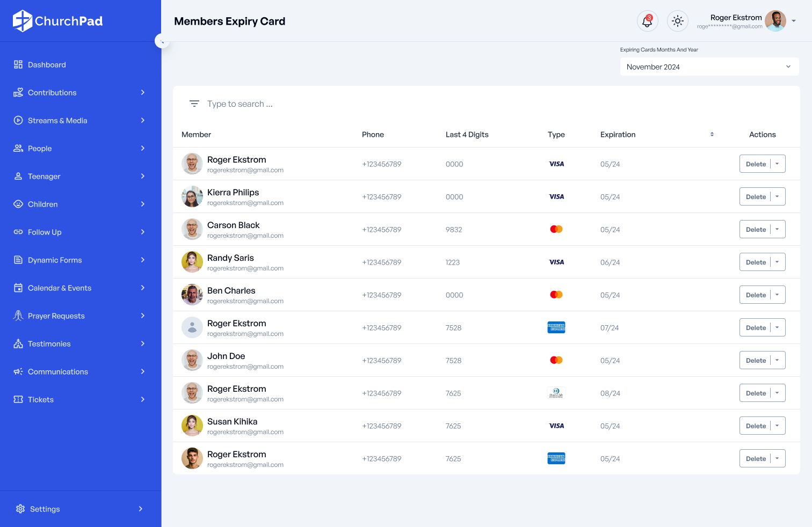Viewport: 812px width, 527px height.
Task: Click the filter icon beside search
Action: (x=194, y=104)
